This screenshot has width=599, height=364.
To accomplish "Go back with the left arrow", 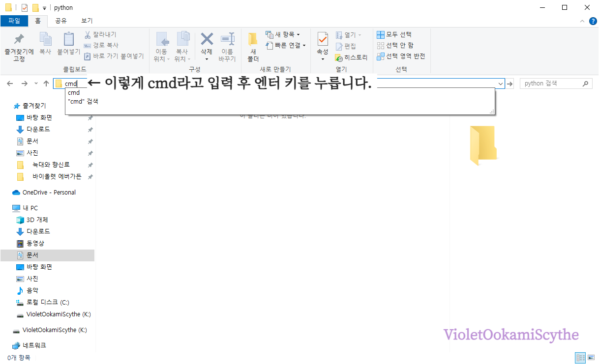I will (x=10, y=84).
